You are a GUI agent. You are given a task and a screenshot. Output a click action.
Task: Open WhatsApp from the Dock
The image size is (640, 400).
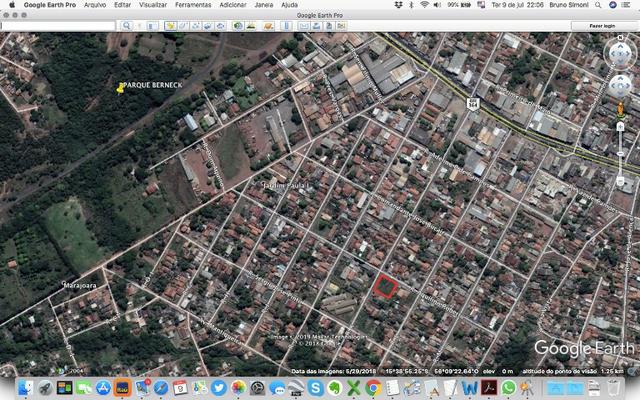pos(508,388)
